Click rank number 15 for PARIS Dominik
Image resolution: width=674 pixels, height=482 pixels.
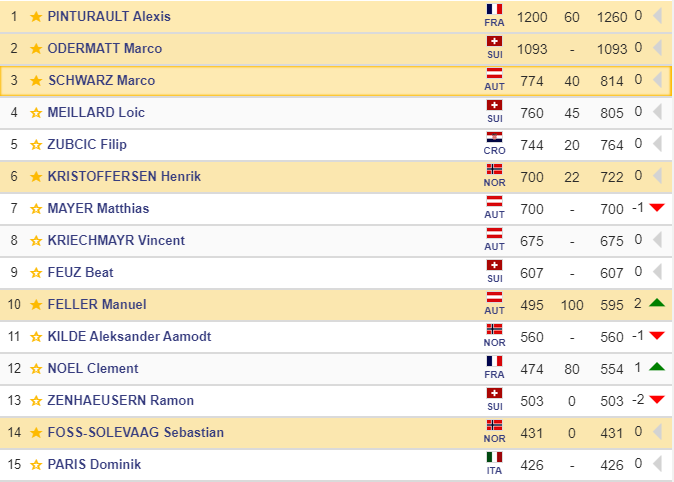tap(14, 465)
